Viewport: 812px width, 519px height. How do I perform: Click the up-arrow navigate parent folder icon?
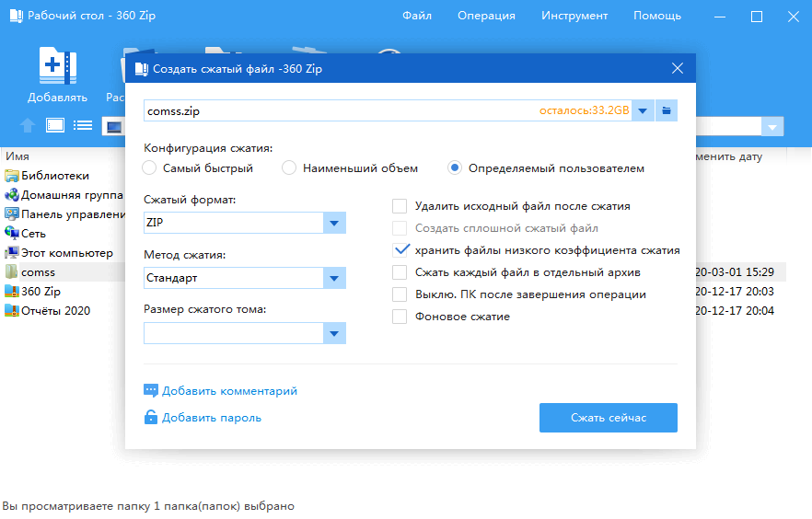[28, 126]
